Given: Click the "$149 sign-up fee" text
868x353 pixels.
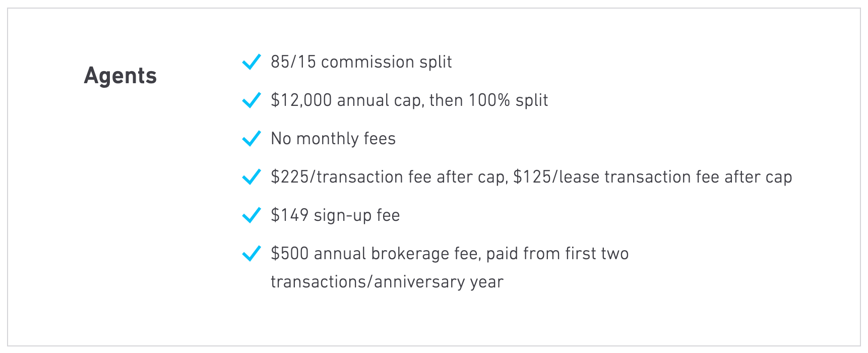Looking at the screenshot, I should [x=335, y=215].
